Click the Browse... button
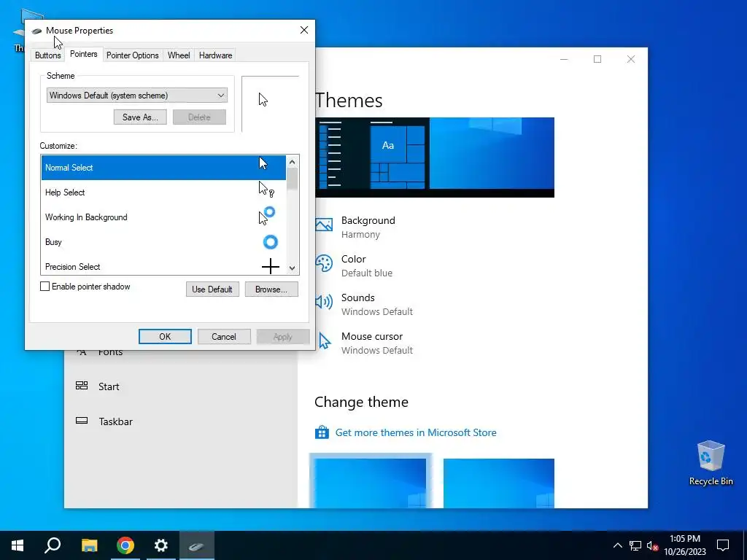The width and height of the screenshot is (747, 560). coord(271,289)
